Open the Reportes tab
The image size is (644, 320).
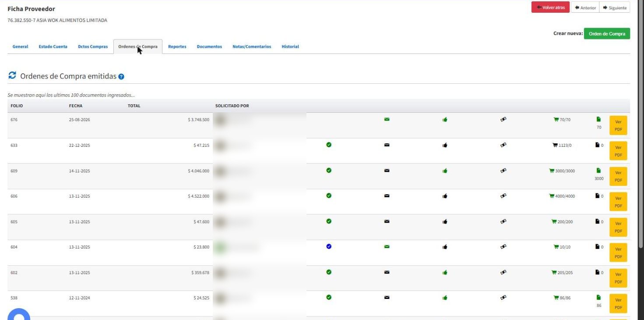[x=177, y=46]
